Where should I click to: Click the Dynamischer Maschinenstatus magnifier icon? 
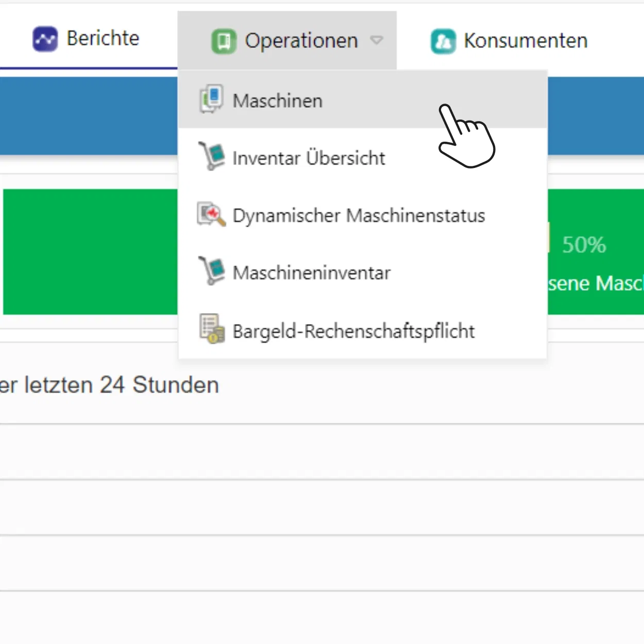(211, 214)
